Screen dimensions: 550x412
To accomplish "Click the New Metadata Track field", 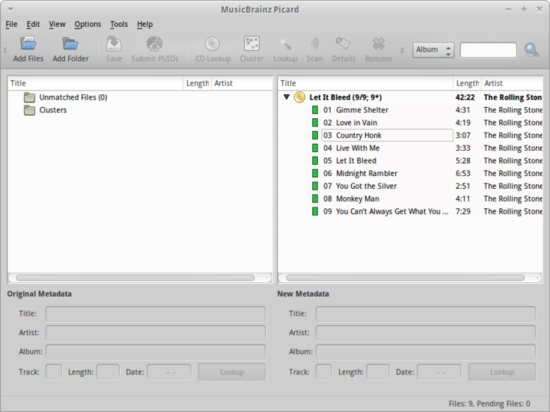I will 323,372.
